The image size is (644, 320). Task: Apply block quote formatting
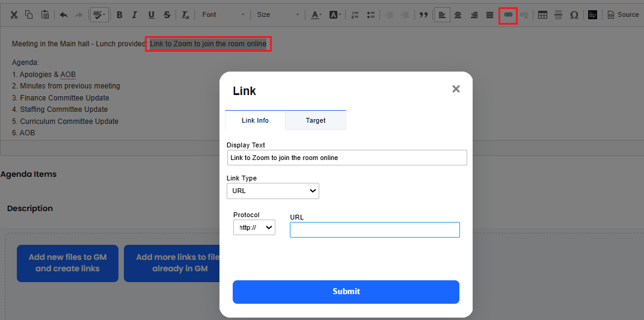click(423, 15)
